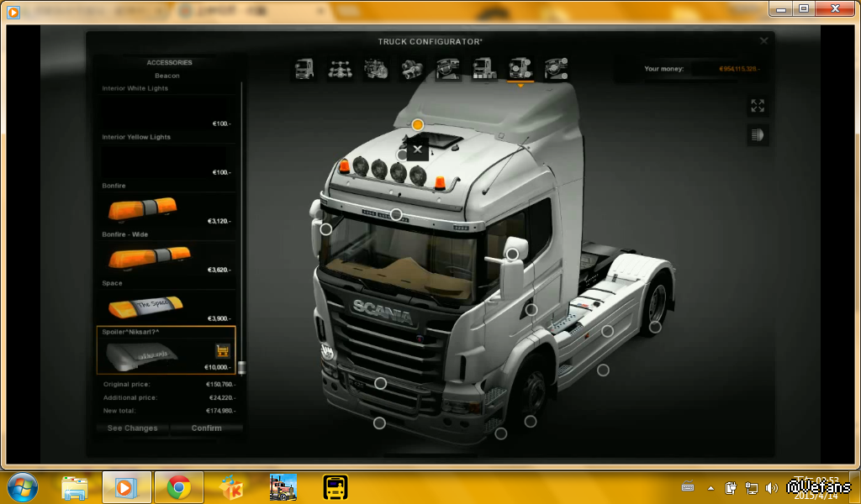Select the orange roof accessory slot marker
This screenshot has width=861, height=504.
coord(417,124)
